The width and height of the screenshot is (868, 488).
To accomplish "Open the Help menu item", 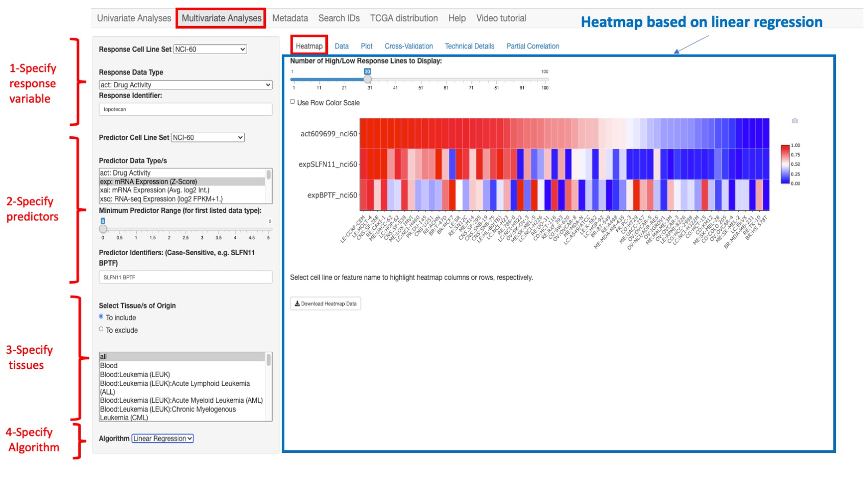I will coord(457,18).
